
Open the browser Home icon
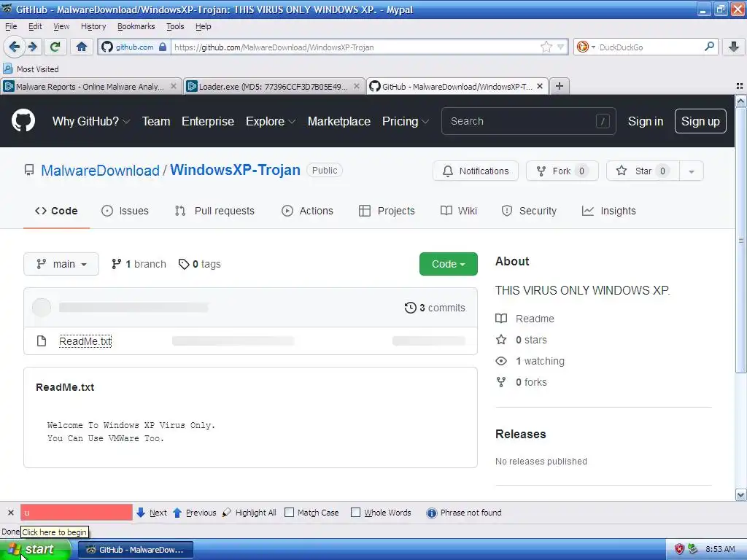82,47
